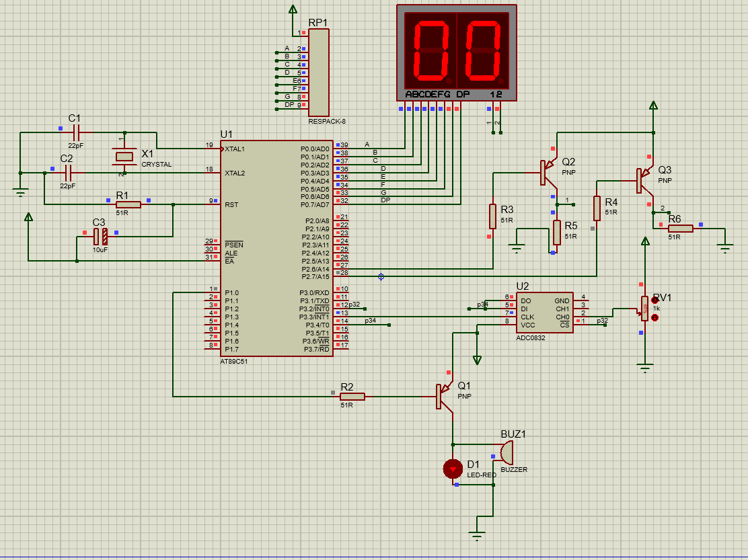This screenshot has height=560, width=748.
Task: Select the RV1 potentiometer body
Action: (644, 309)
